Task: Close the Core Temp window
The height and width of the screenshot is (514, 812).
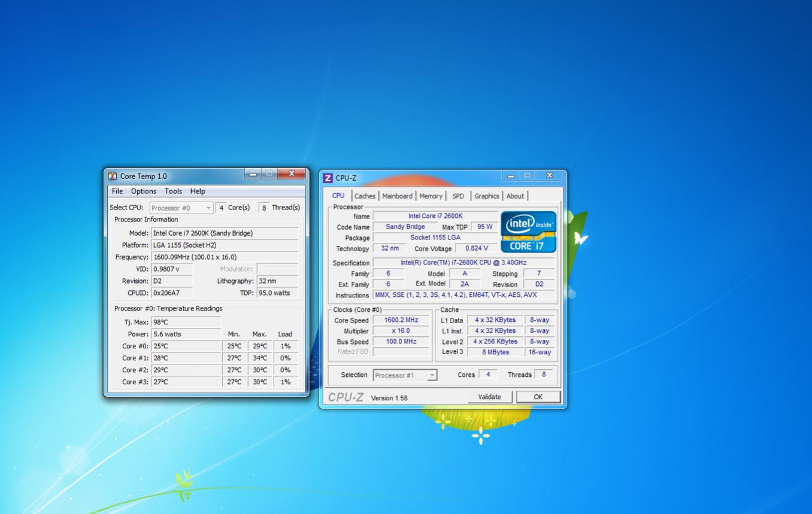Action: (292, 174)
